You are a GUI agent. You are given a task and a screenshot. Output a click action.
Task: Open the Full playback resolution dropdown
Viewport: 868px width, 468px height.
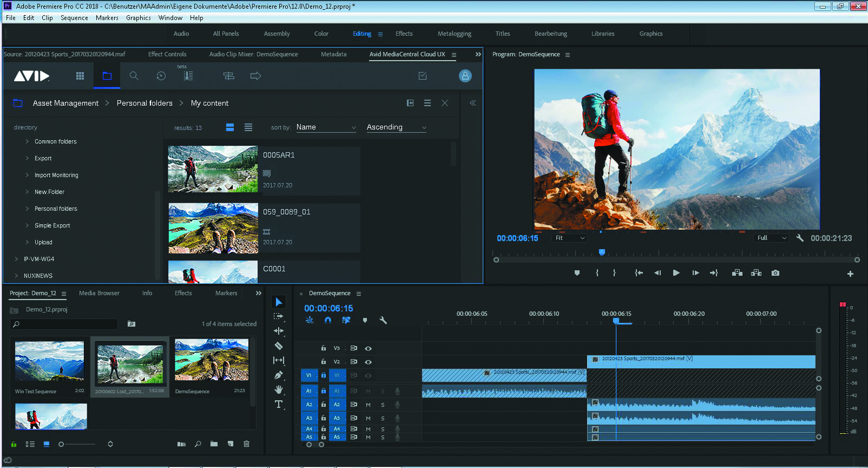772,238
